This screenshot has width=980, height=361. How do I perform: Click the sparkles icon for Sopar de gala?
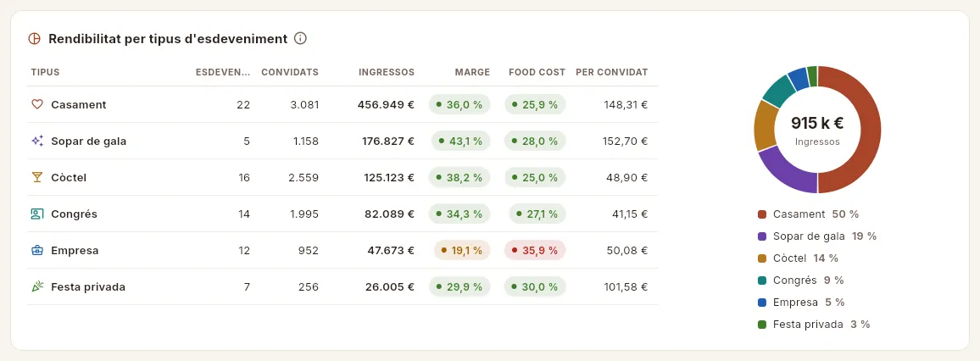(36, 141)
